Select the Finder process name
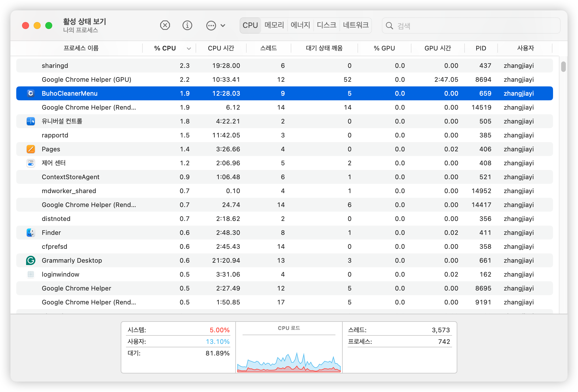This screenshot has height=392, width=578. pos(51,233)
